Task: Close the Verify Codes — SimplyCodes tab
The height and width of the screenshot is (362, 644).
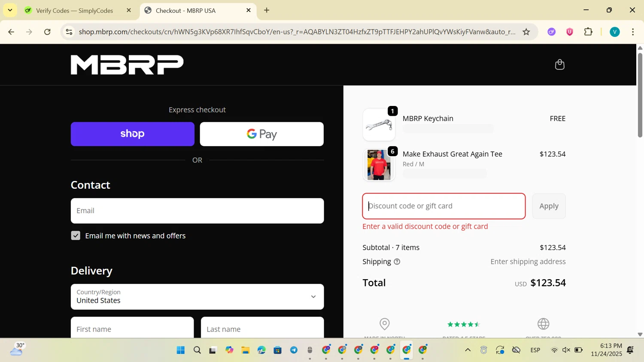Action: coord(129,10)
